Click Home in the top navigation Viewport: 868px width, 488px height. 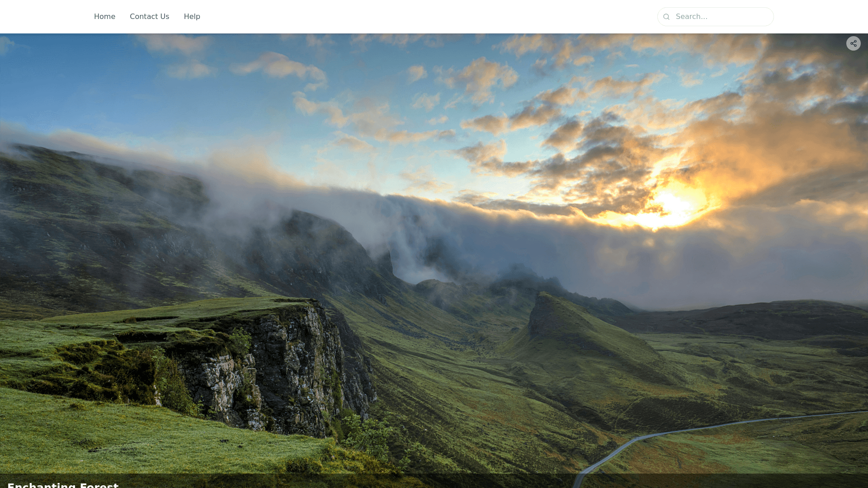coord(104,17)
